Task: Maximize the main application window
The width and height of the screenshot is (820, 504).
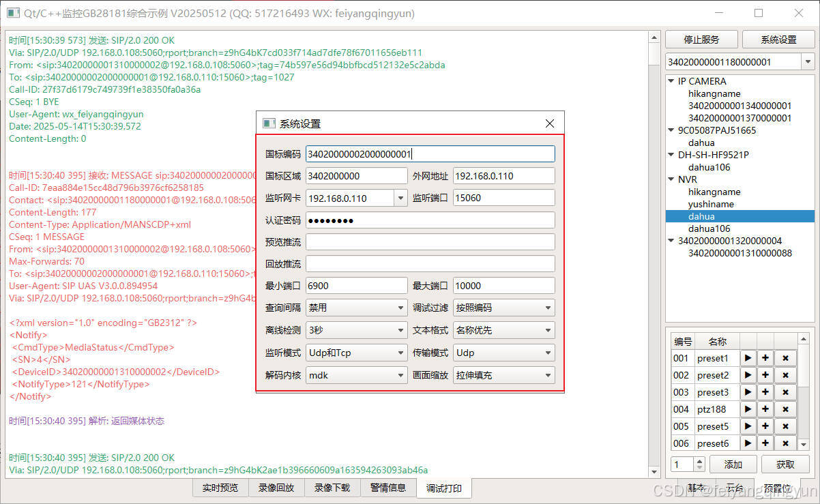Action: (x=759, y=13)
